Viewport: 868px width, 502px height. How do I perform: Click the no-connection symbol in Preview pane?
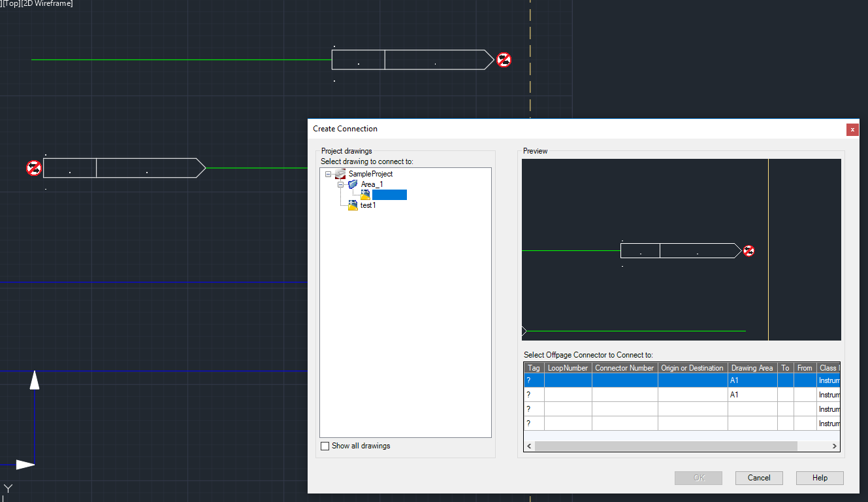point(749,251)
